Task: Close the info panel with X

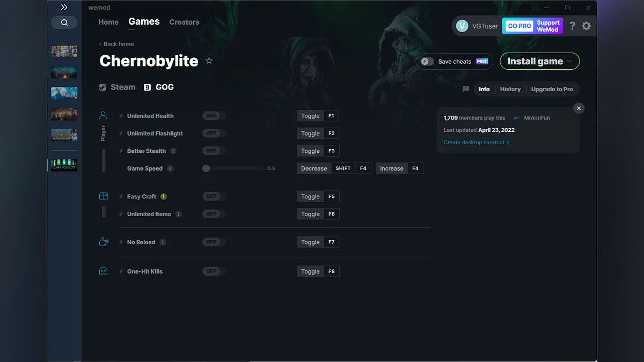Action: click(579, 108)
